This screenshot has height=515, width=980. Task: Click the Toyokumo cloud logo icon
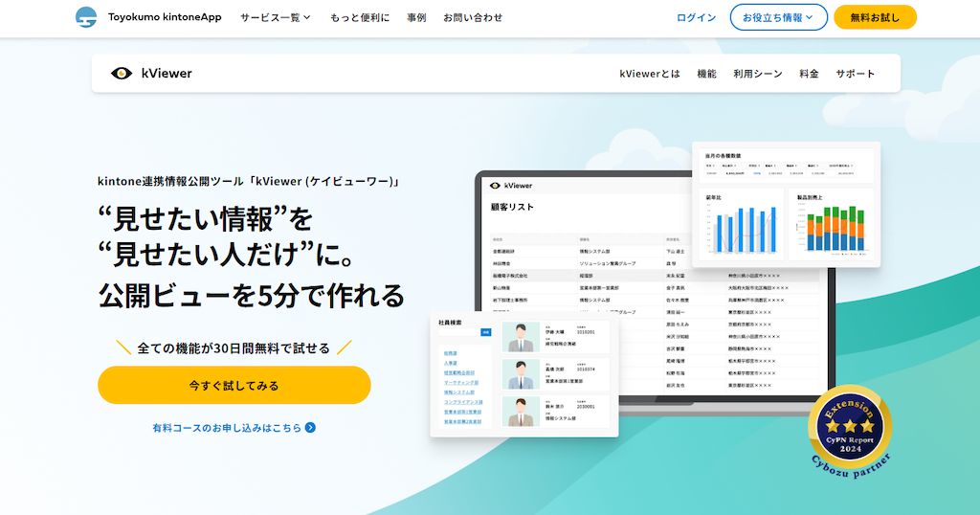pyautogui.click(x=85, y=17)
